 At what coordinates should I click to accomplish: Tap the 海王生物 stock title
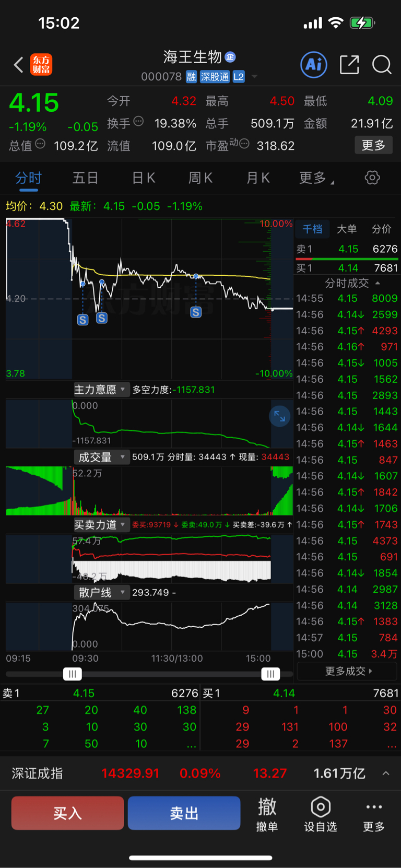[193, 56]
